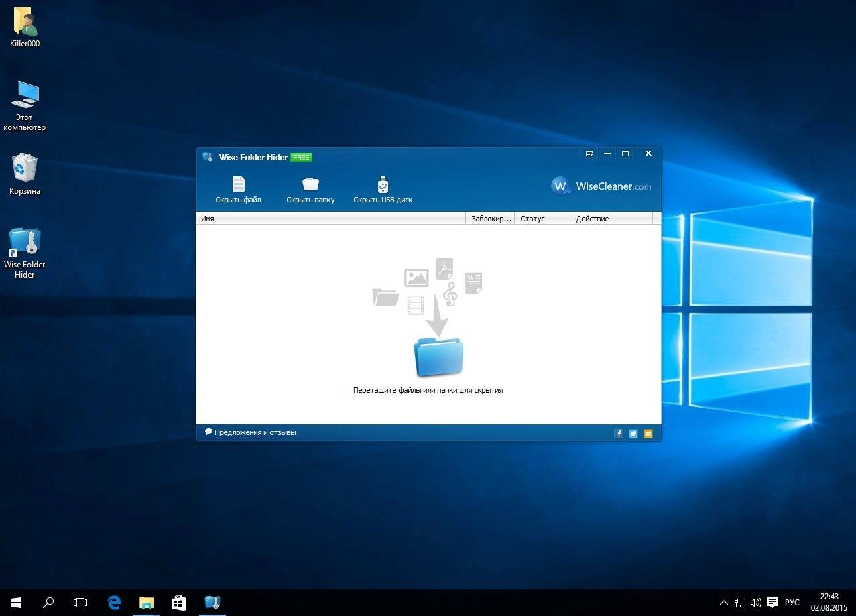
Task: Click the email envelope icon in footer
Action: (648, 434)
